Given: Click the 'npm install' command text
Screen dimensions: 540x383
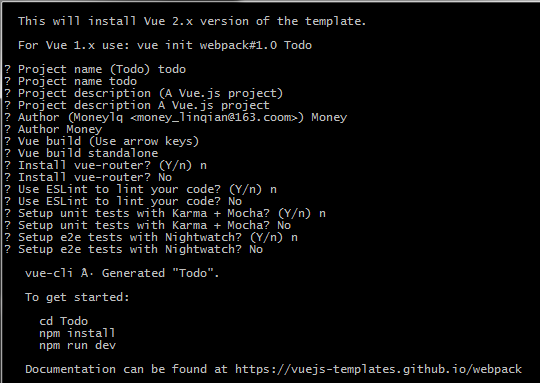Looking at the screenshot, I should point(77,333).
